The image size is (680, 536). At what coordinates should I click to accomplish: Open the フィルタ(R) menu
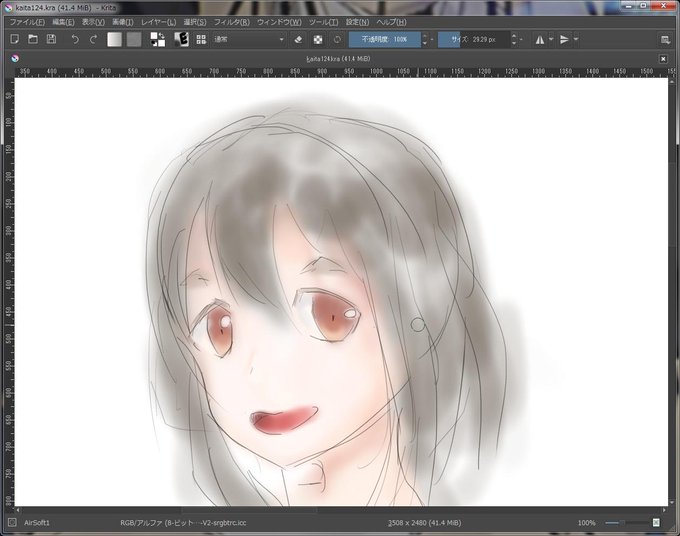(x=232, y=22)
